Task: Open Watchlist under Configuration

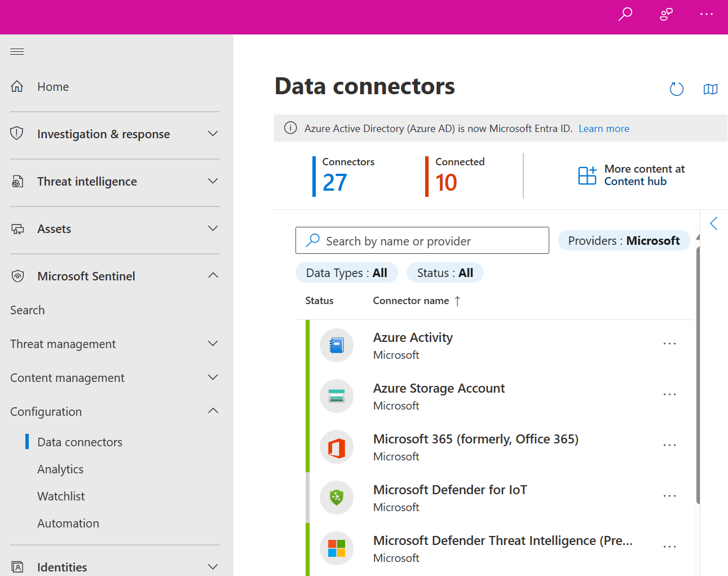Action: (61, 496)
